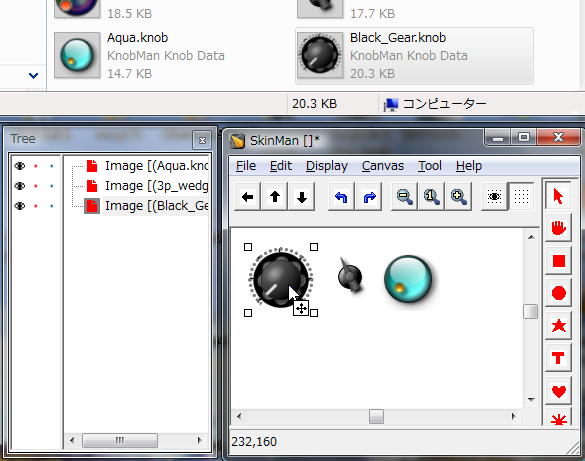Hide the Black_Gear image layer
Image resolution: width=585 pixels, height=461 pixels.
click(x=20, y=206)
